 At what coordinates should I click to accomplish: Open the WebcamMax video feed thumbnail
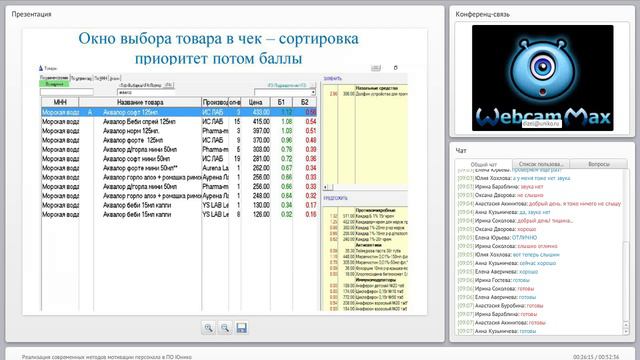point(542,78)
